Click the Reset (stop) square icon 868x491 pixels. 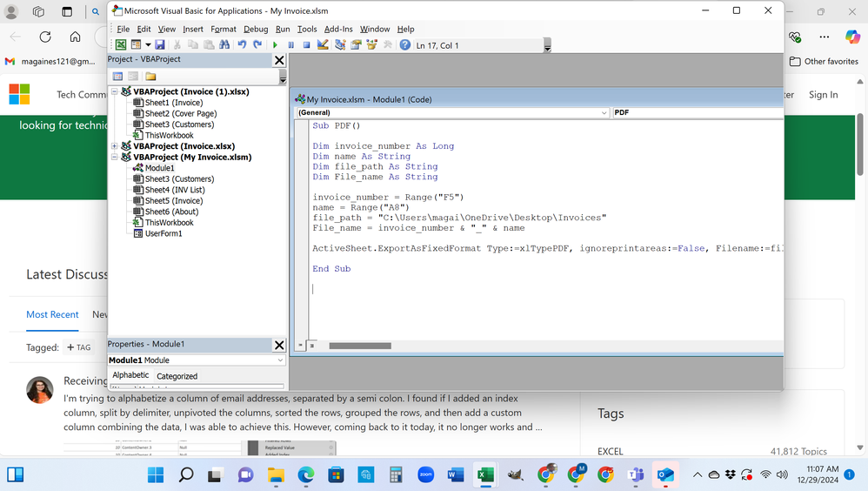(305, 45)
